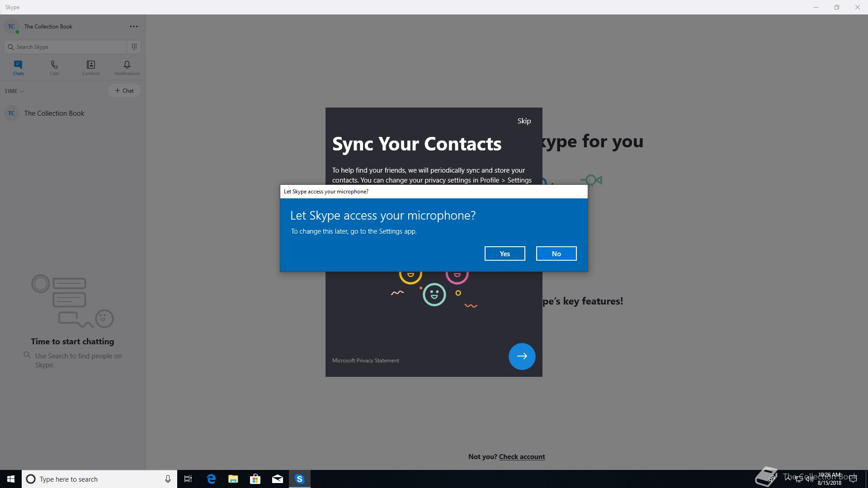Allow microphone access with Yes
The height and width of the screenshot is (488, 868).
click(505, 253)
